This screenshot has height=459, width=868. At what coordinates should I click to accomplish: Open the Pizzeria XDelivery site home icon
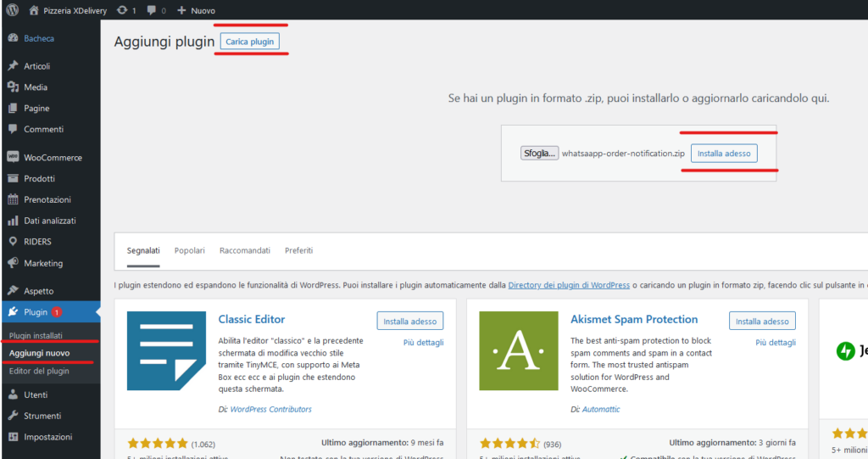[x=34, y=10]
